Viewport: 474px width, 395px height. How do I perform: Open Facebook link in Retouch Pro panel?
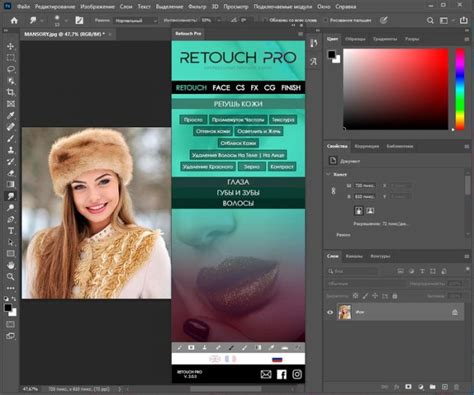[282, 374]
